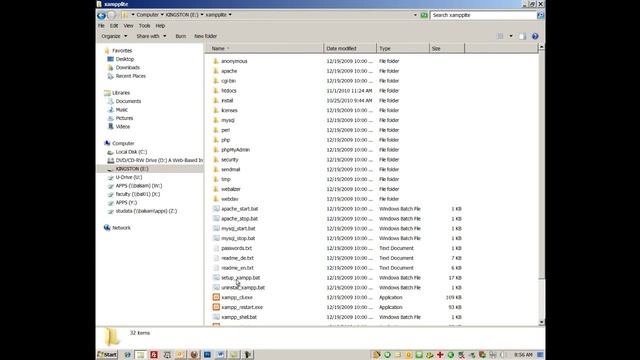Sort by the Type column header
This screenshot has height=360, width=640.
403,49
